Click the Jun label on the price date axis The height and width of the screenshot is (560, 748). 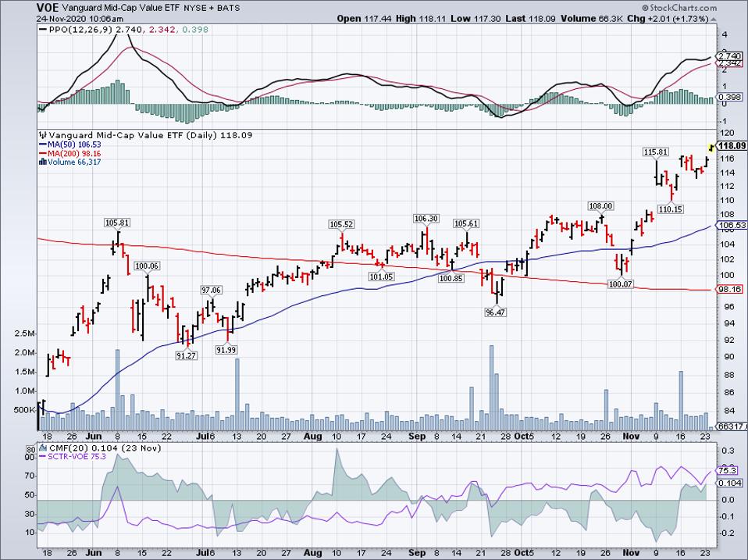click(x=94, y=437)
